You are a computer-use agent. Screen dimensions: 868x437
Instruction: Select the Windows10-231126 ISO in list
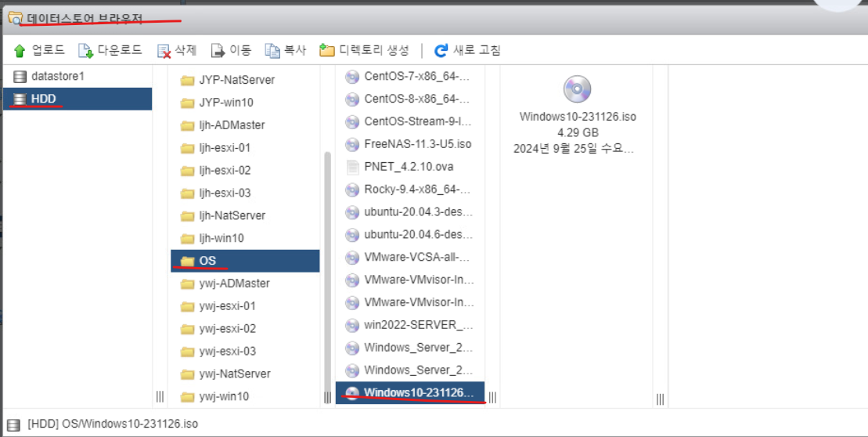410,392
